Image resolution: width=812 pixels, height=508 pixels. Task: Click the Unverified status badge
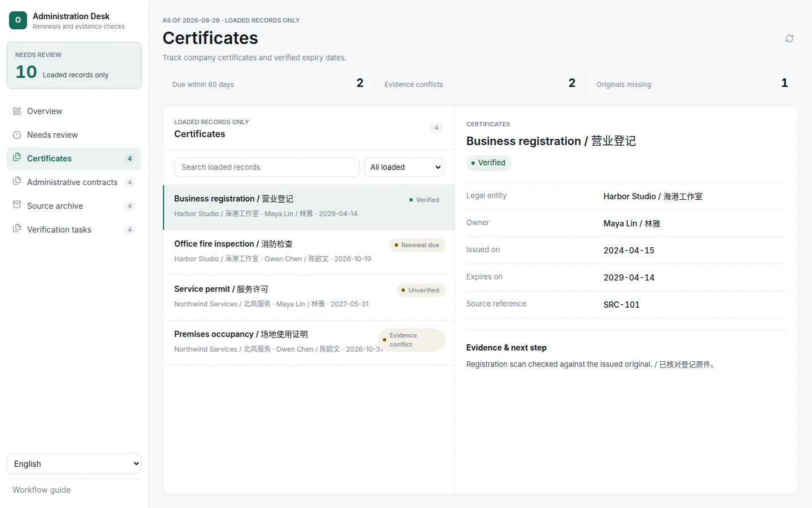point(421,290)
